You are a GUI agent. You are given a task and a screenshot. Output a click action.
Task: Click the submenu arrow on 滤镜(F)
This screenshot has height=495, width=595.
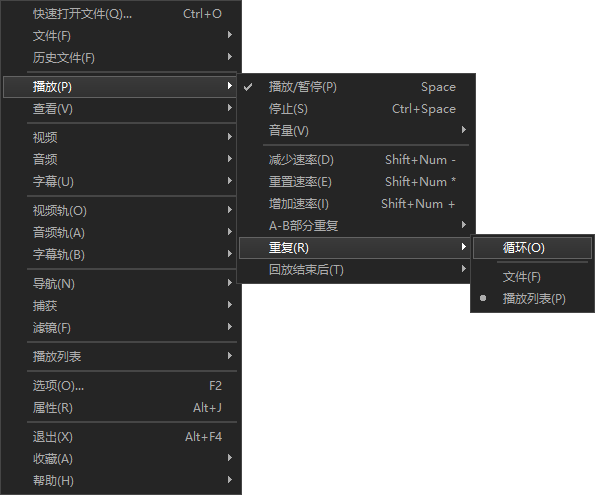(x=230, y=326)
